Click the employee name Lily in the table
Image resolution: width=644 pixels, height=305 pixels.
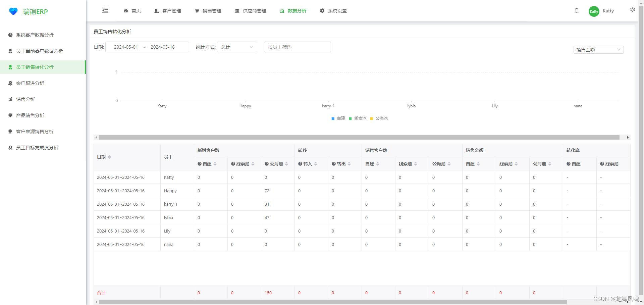[x=167, y=231]
